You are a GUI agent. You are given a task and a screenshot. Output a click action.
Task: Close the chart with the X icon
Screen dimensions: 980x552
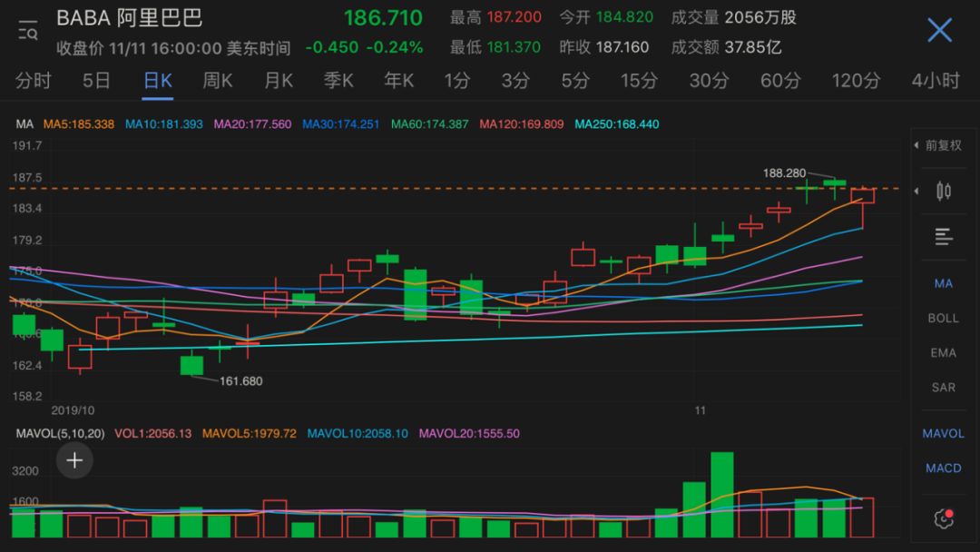click(939, 30)
